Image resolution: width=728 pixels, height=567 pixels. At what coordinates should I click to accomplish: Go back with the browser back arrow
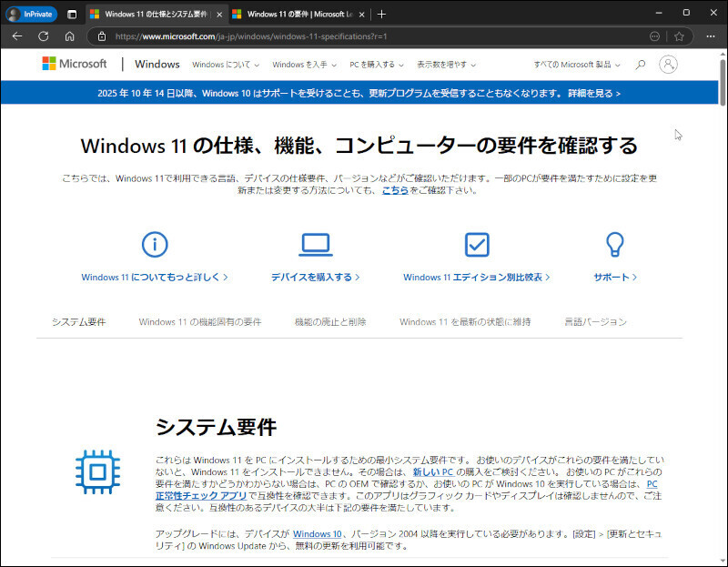[x=17, y=36]
